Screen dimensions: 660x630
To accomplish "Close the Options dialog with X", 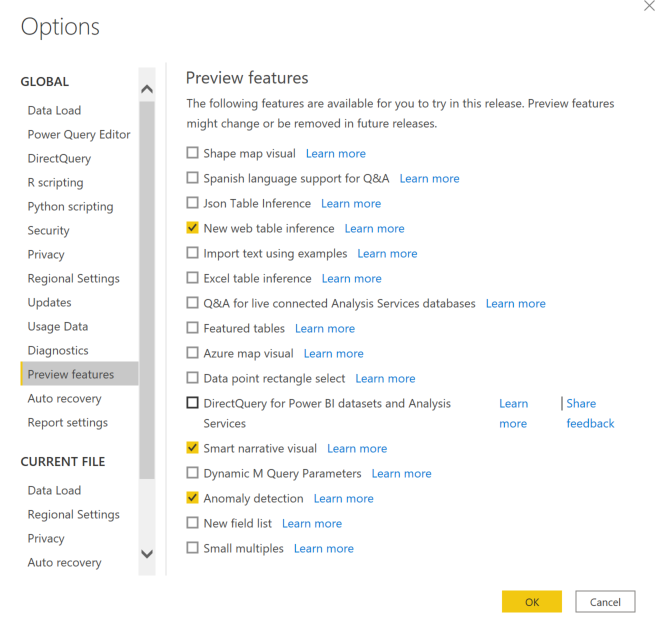I will (652, 6).
